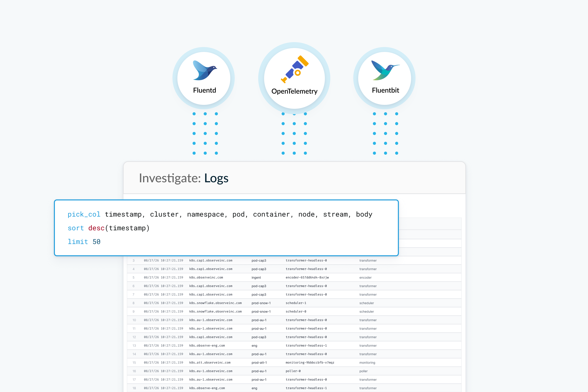Click the Fluentbit label text
The width and height of the screenshot is (588, 392).
tap(385, 90)
